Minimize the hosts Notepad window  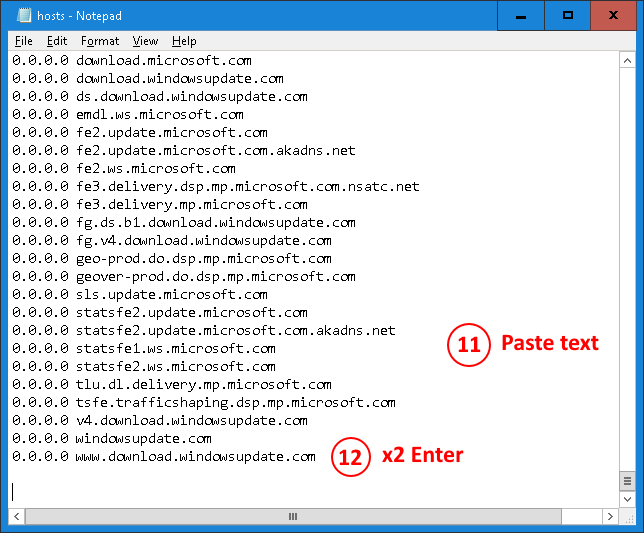coord(521,16)
